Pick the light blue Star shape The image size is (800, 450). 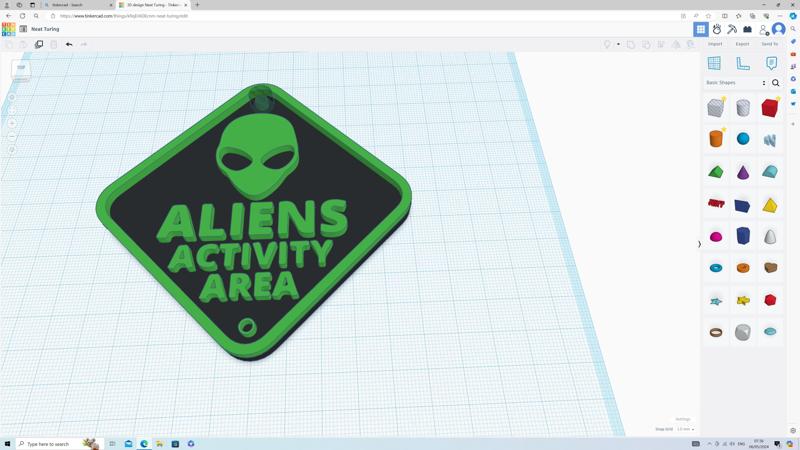716,301
